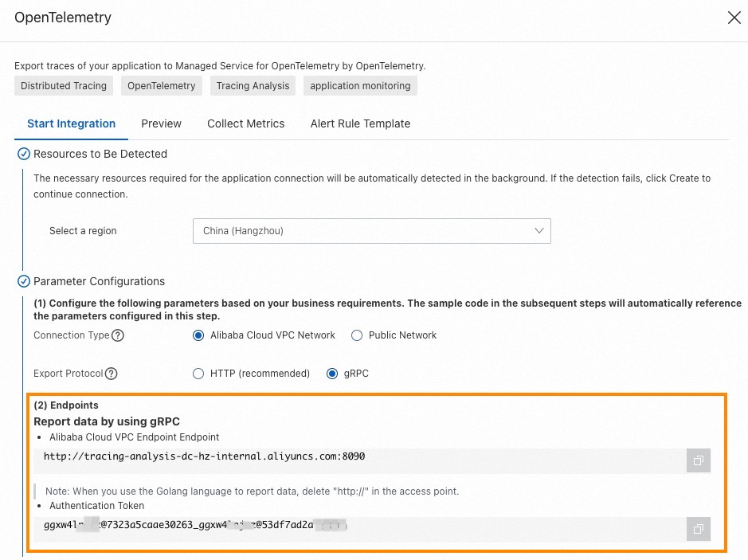Click the tracing-analysis endpoint URL text
This screenshot has height=560, width=748.
[204, 456]
